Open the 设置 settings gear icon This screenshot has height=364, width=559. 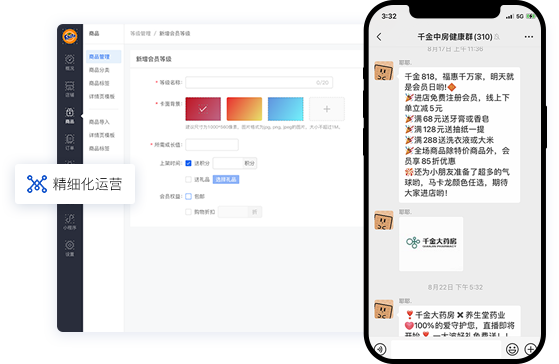point(70,248)
